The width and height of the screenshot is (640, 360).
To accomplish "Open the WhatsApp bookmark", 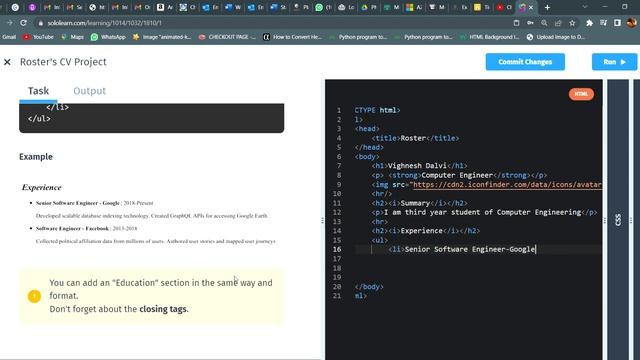I will [108, 37].
